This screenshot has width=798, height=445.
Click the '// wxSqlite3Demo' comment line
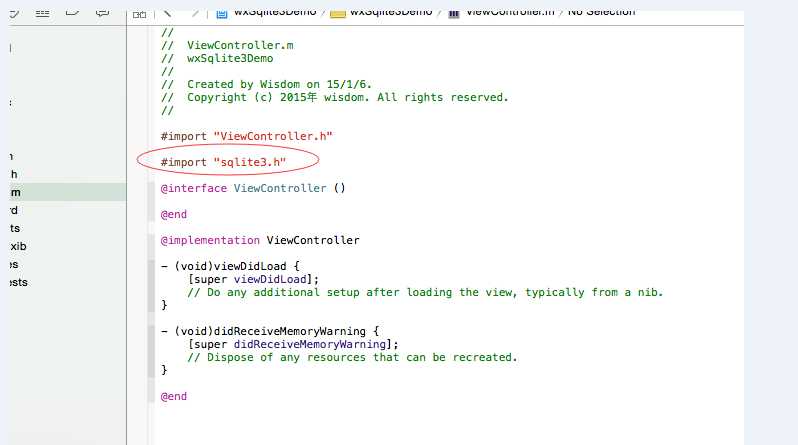tap(217, 58)
